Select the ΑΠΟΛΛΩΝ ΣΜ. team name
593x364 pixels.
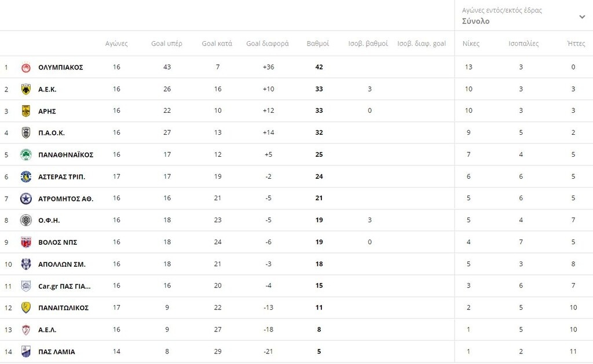[x=61, y=264]
